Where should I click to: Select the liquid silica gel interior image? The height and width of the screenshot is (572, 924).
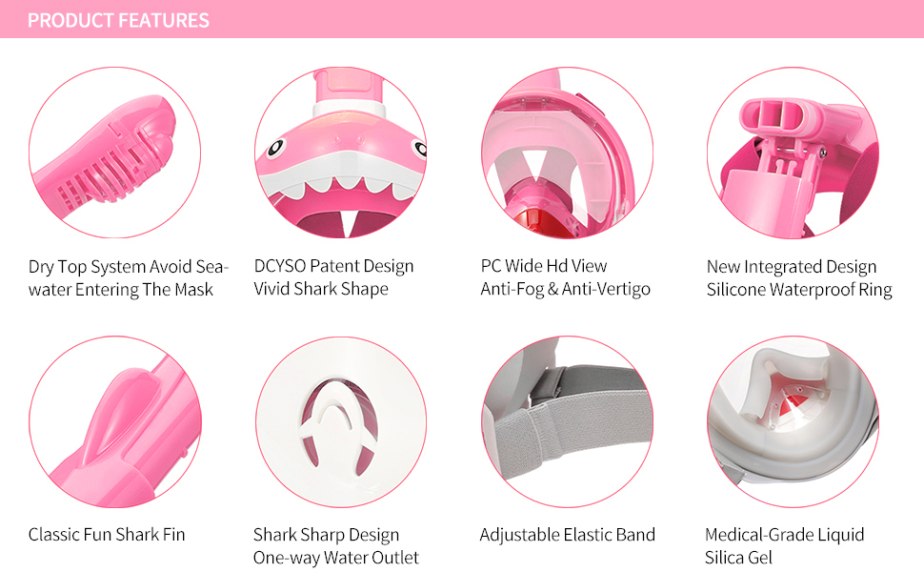(x=793, y=421)
